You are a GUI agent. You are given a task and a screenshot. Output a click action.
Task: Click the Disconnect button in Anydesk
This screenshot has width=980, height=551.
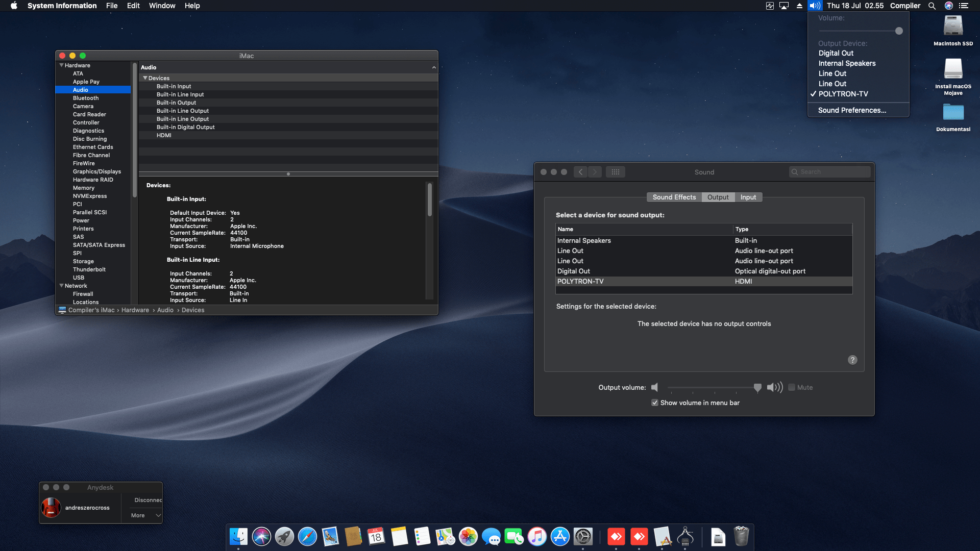pos(148,500)
